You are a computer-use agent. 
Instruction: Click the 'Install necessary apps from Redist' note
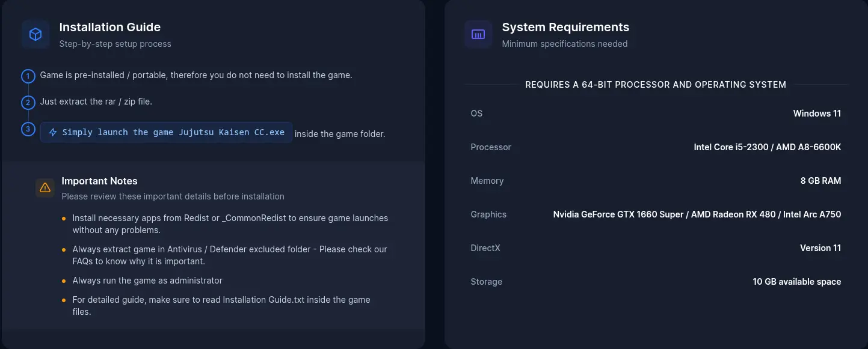pos(230,224)
